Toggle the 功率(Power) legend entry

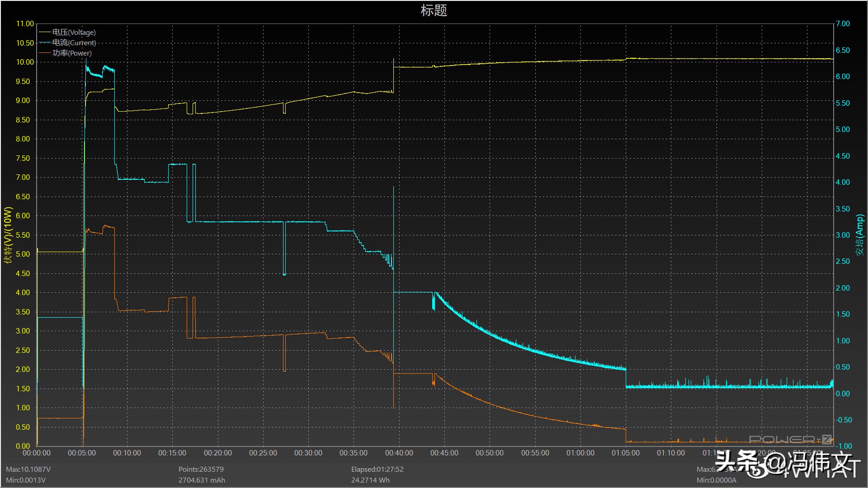[x=72, y=53]
